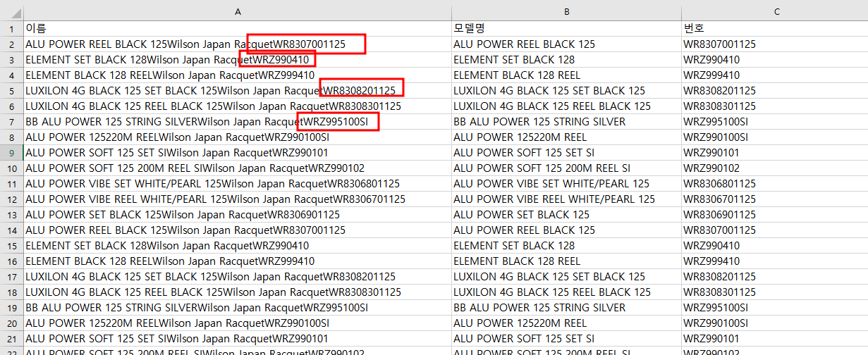Select cell B21 ALU POWER SOFT 125 SET SI
Screen dimensions: 868x355
pos(566,339)
